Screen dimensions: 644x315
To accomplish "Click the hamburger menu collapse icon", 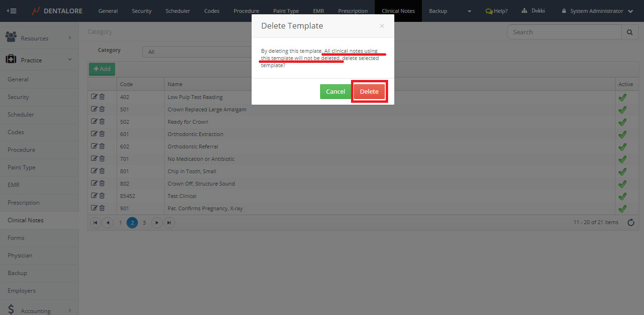I will pos(12,11).
